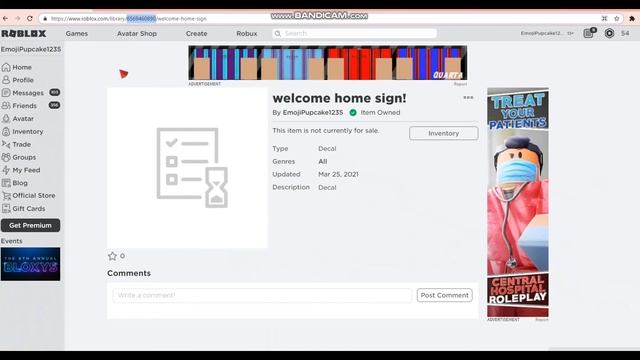Click the Write a comment text box
This screenshot has width=640, height=360.
[x=262, y=295]
